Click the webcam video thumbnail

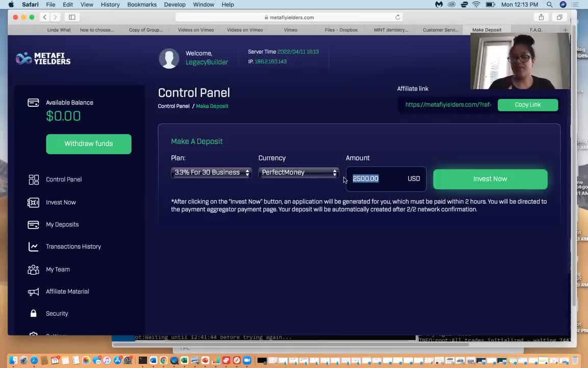pyautogui.click(x=520, y=61)
